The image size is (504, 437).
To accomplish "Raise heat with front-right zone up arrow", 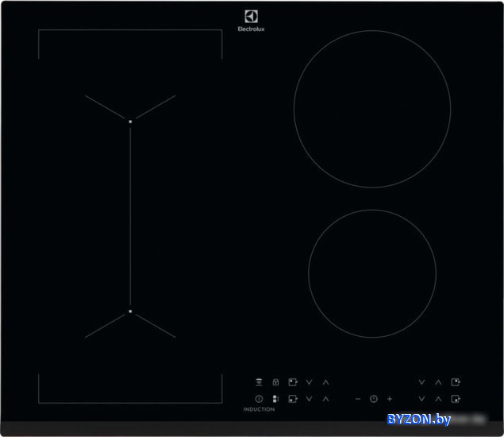I will [x=438, y=399].
